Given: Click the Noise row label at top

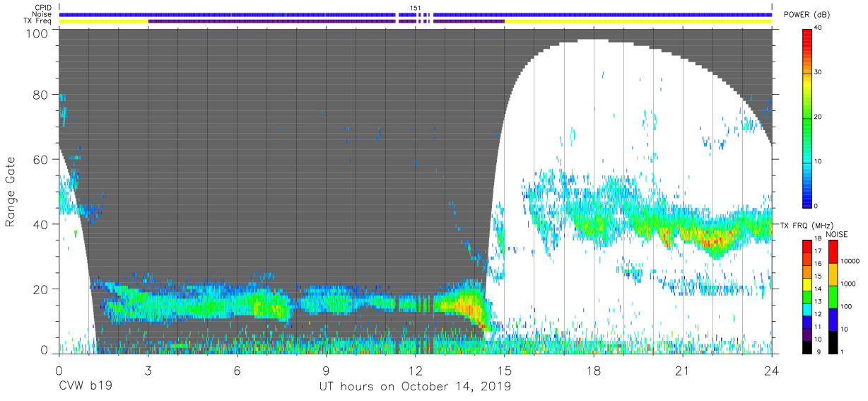Looking at the screenshot, I should [43, 14].
